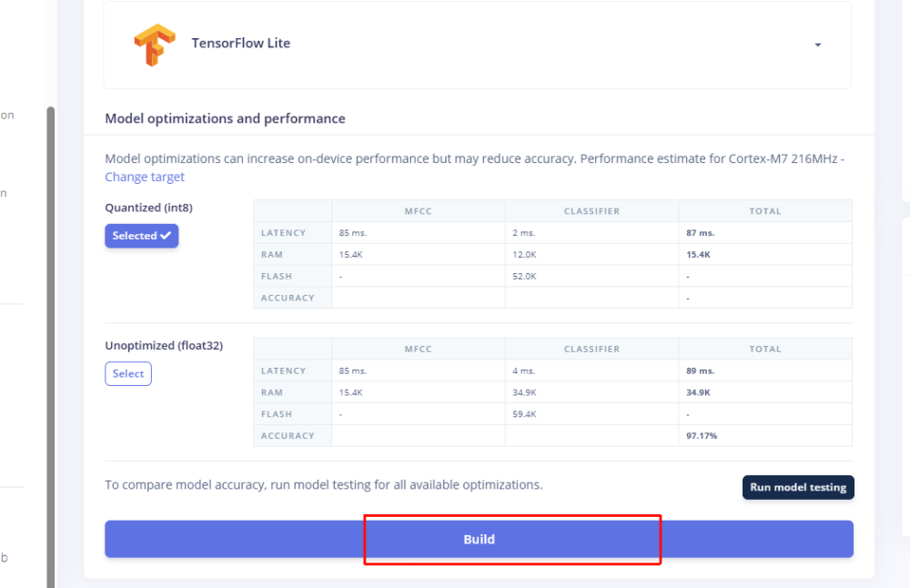
Task: Click the Unoptimized table CLASSIFIER column header
Action: click(591, 349)
